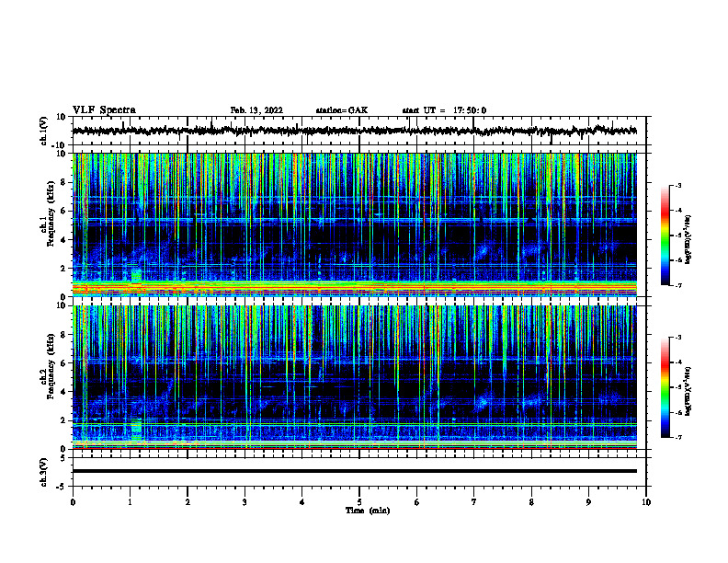Click tick label "3" on the Time axis
This screenshot has width=728, height=563.
(x=245, y=502)
